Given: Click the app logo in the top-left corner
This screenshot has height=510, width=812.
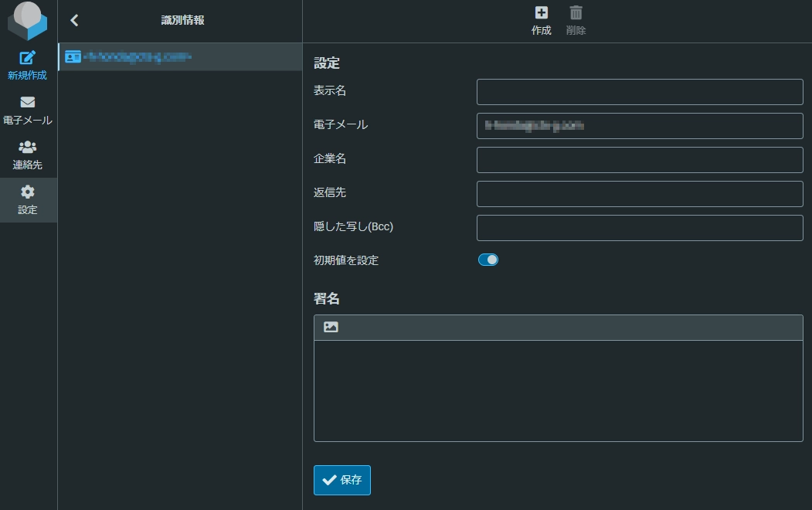Looking at the screenshot, I should pyautogui.click(x=28, y=20).
